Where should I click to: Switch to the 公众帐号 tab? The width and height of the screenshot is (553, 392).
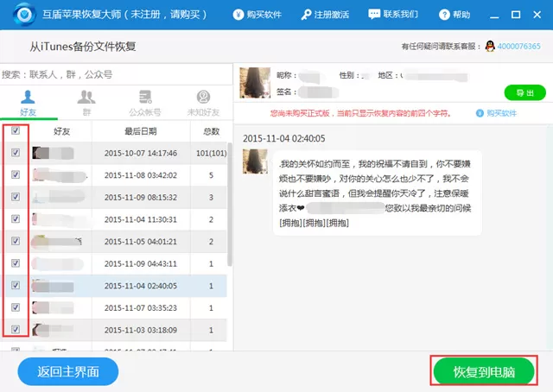pos(145,104)
